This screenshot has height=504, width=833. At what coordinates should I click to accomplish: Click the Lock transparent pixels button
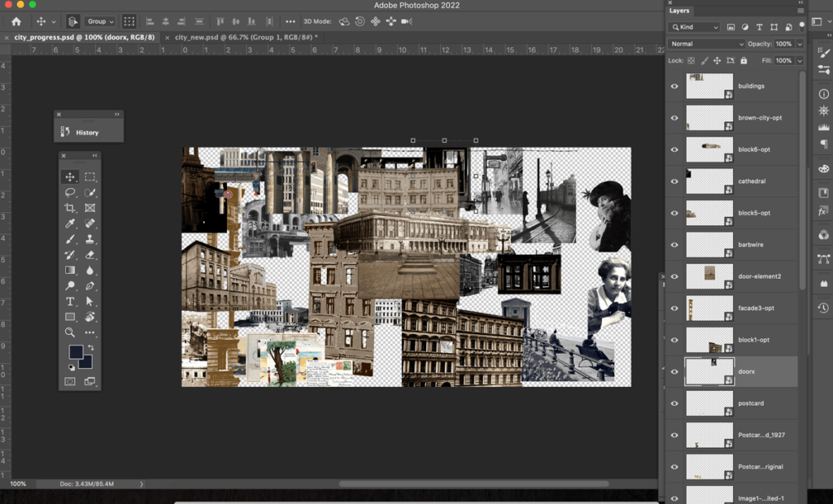(691, 60)
